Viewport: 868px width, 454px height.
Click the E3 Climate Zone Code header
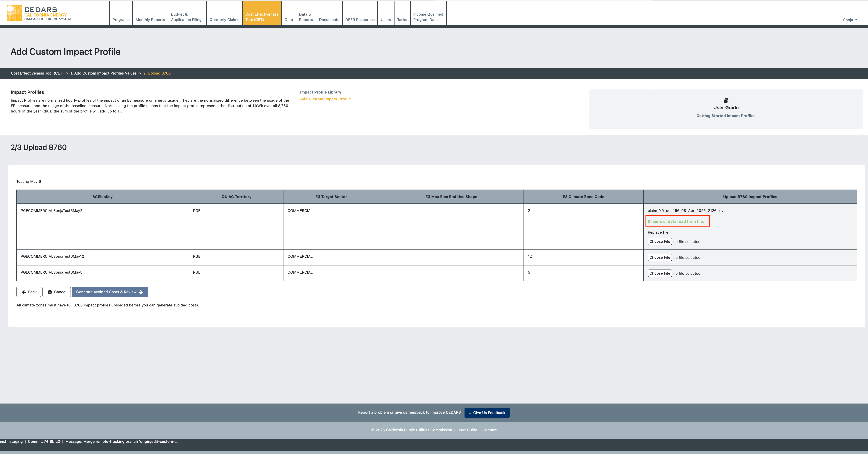coord(583,197)
